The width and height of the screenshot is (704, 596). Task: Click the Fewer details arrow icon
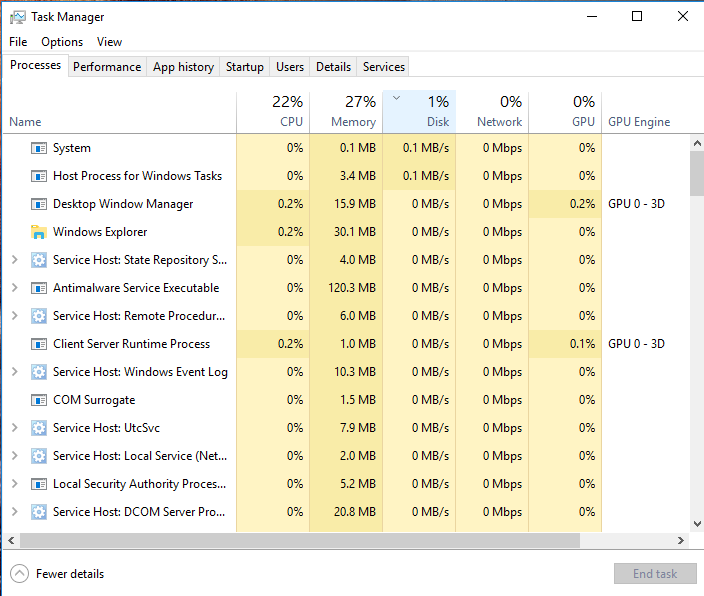point(19,574)
